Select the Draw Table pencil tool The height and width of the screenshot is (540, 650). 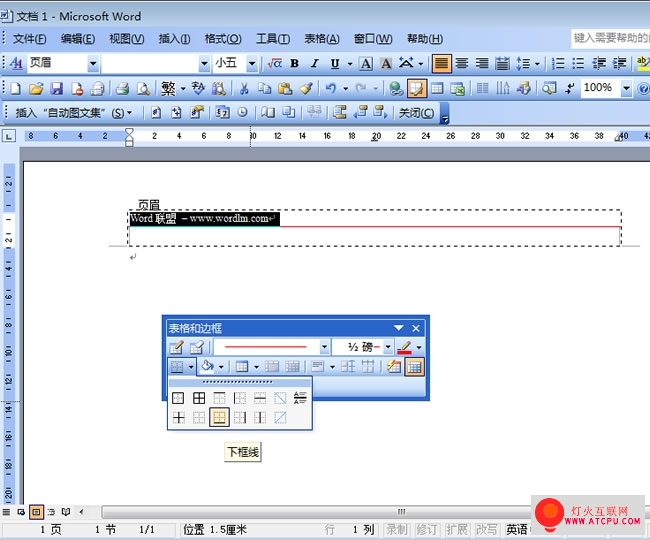(x=176, y=347)
